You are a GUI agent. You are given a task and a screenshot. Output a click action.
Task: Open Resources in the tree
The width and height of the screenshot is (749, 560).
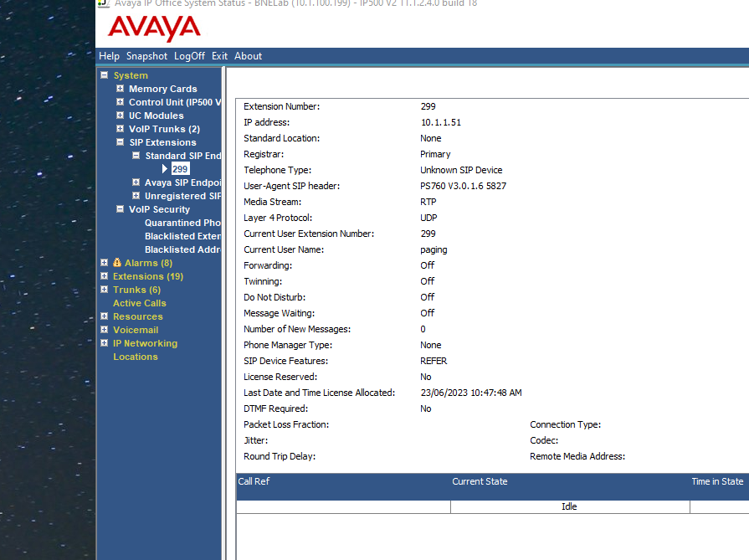coord(137,316)
